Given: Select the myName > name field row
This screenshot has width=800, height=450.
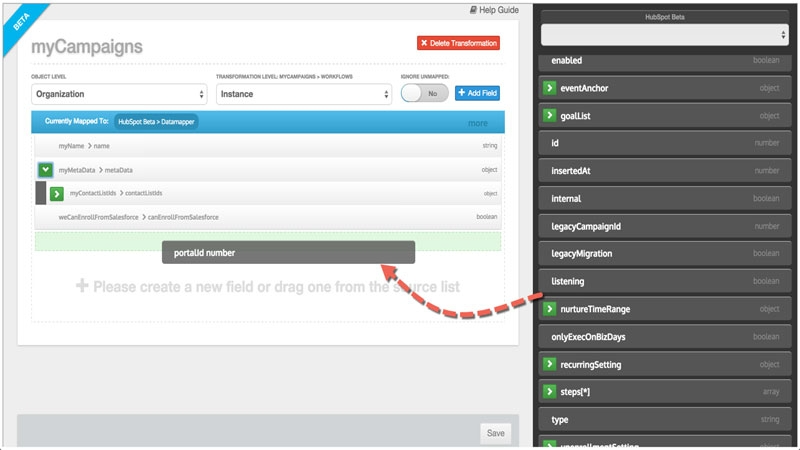Looking at the screenshot, I should (x=268, y=146).
